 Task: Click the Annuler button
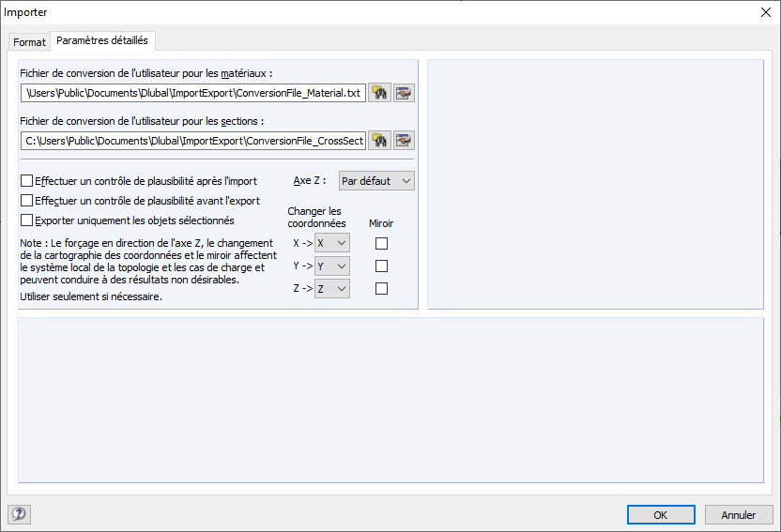(x=738, y=514)
